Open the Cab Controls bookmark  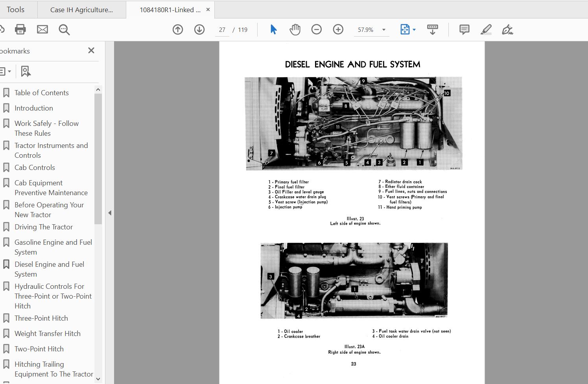pos(35,168)
